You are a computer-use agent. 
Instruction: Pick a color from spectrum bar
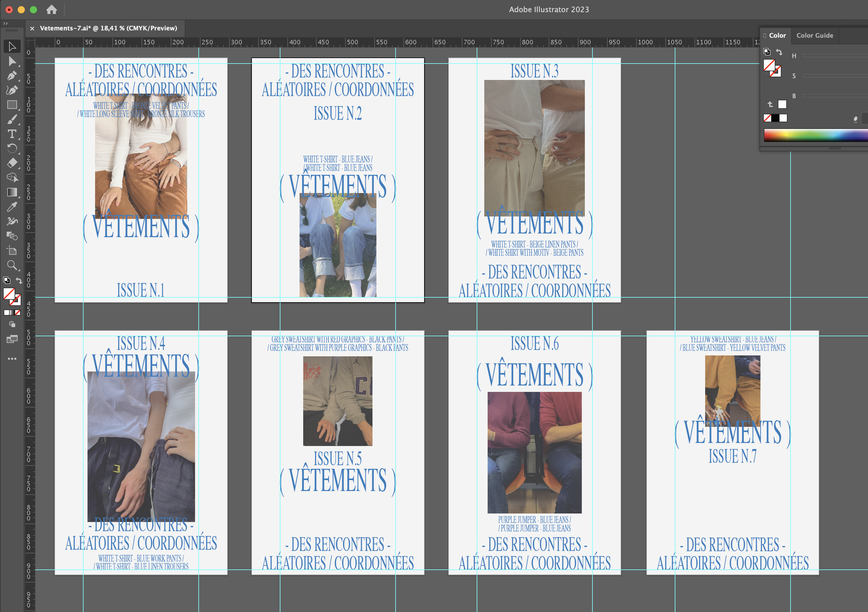pyautogui.click(x=813, y=135)
